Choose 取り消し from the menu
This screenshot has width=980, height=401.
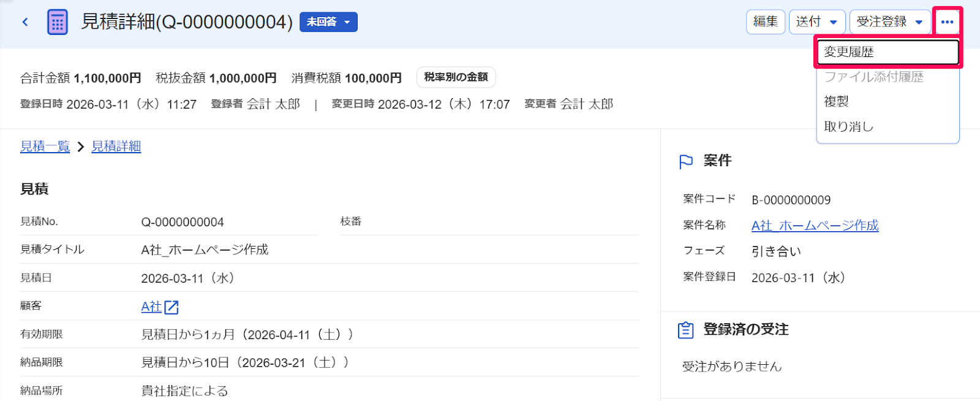(x=888, y=127)
